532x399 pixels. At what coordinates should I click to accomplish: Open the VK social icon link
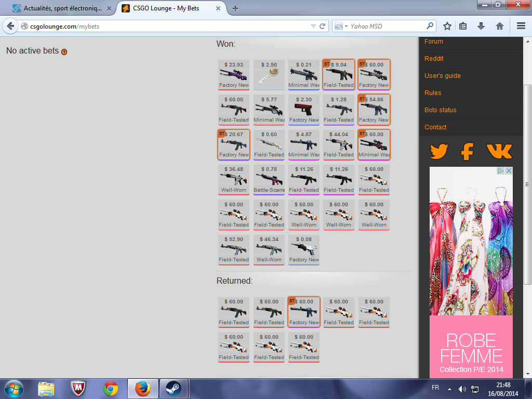point(499,151)
